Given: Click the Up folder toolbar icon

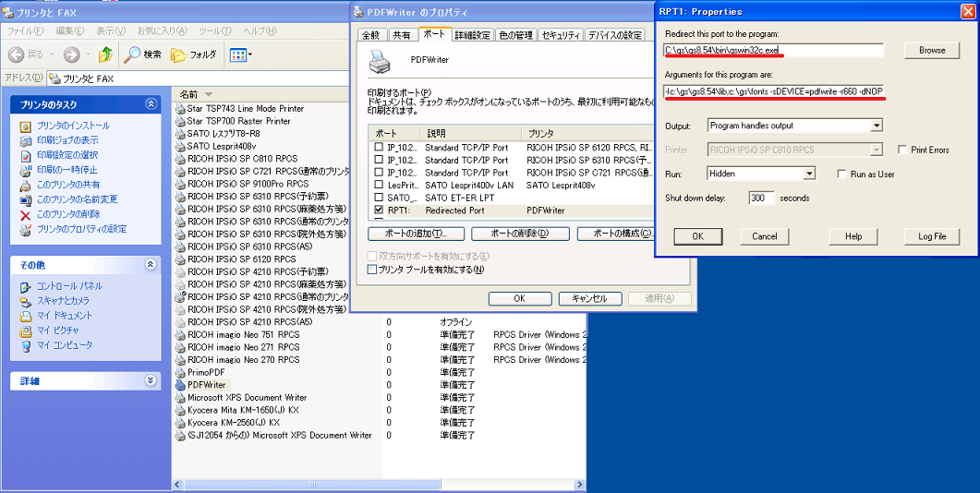Looking at the screenshot, I should pos(105,55).
